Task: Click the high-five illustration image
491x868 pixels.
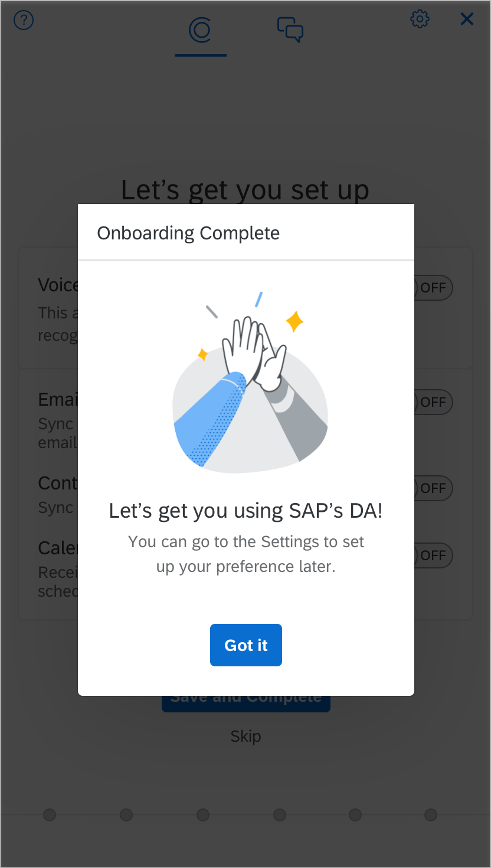Action: (250, 382)
